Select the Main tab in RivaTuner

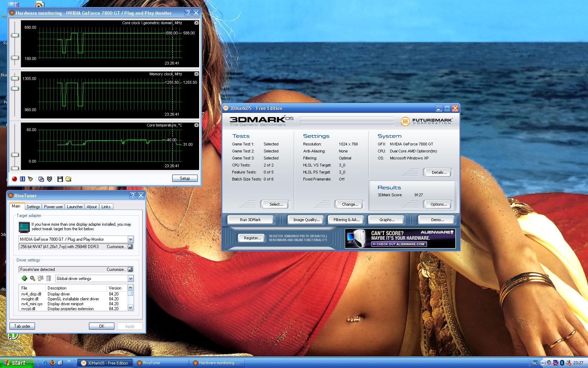(x=16, y=206)
